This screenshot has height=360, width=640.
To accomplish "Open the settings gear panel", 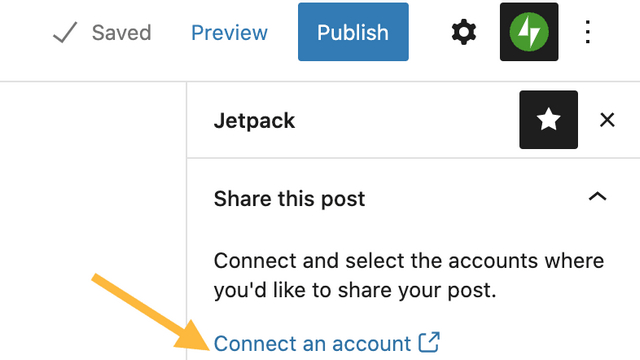I will pos(464,32).
